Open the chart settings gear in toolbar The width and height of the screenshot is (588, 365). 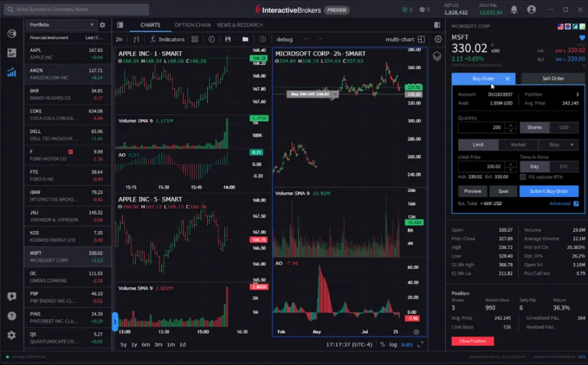[x=438, y=40]
